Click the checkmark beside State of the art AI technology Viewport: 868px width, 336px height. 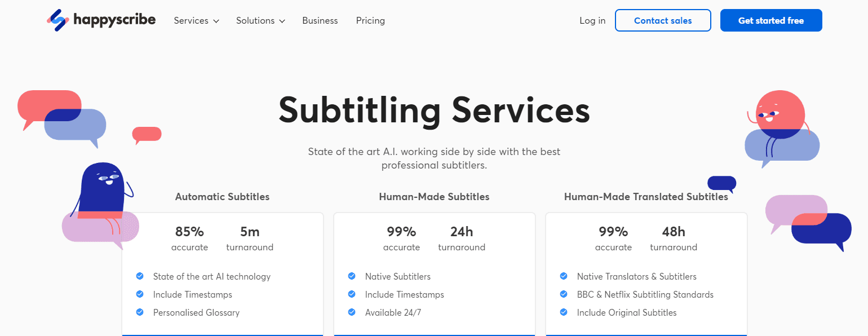coord(140,276)
